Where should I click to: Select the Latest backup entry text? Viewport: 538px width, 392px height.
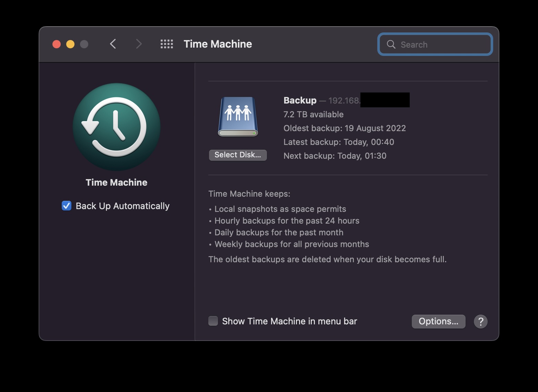click(339, 142)
